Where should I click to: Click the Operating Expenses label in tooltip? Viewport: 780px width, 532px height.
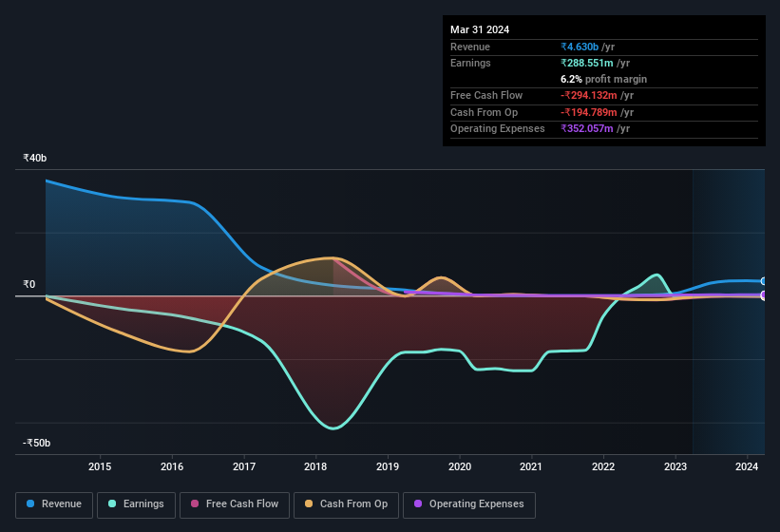498,129
